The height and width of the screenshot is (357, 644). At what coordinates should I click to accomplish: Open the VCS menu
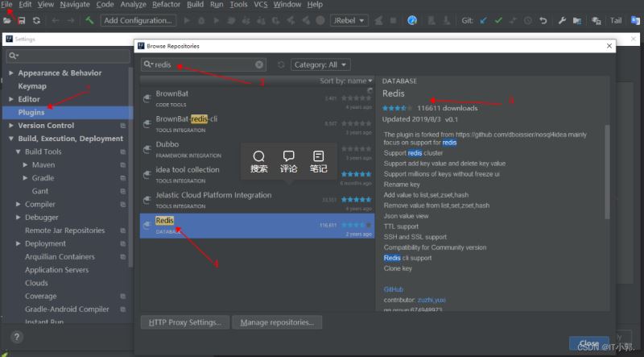261,5
